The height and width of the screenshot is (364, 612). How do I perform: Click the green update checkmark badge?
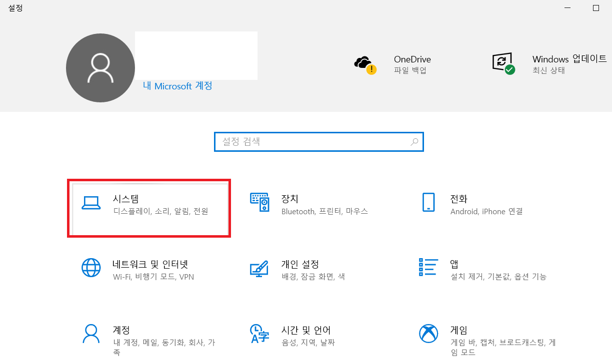[x=510, y=69]
